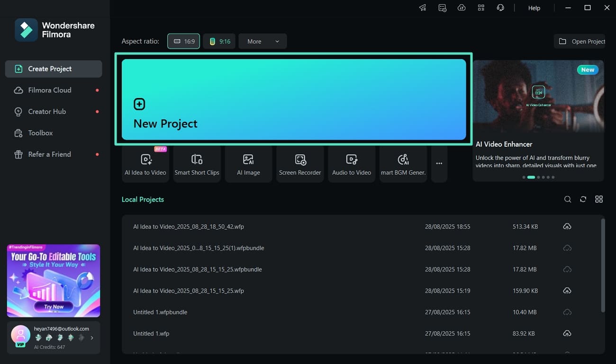This screenshot has height=364, width=616.
Task: Click the 28/08/2025 18:55 date
Action: tap(448, 227)
